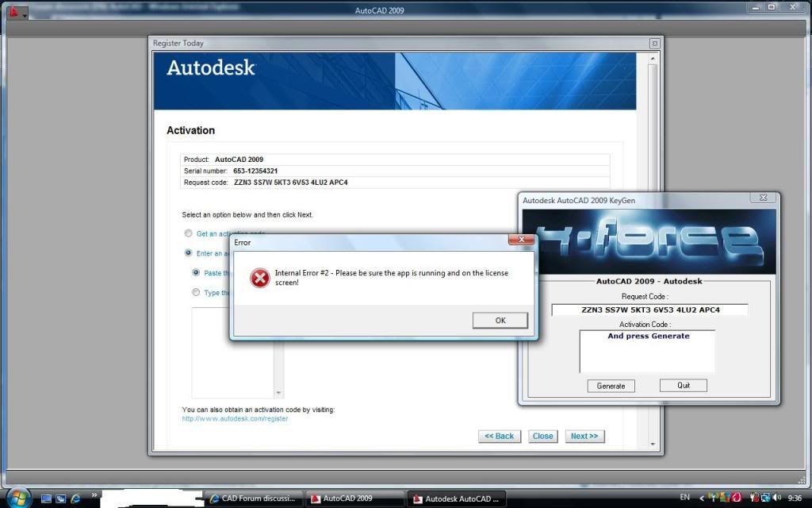Click the Activation Code box in KeyGen
The width and height of the screenshot is (812, 508).
point(647,352)
